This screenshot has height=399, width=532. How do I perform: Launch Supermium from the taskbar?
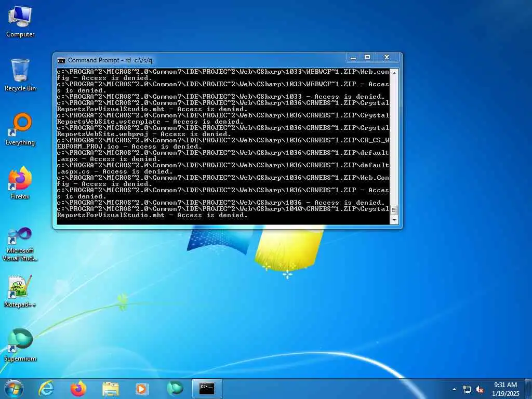tap(175, 389)
